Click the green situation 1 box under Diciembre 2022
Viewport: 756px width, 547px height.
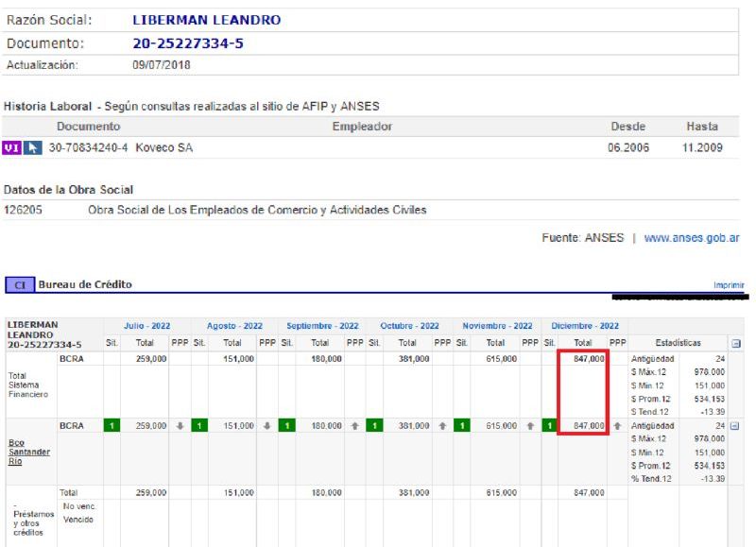point(548,426)
